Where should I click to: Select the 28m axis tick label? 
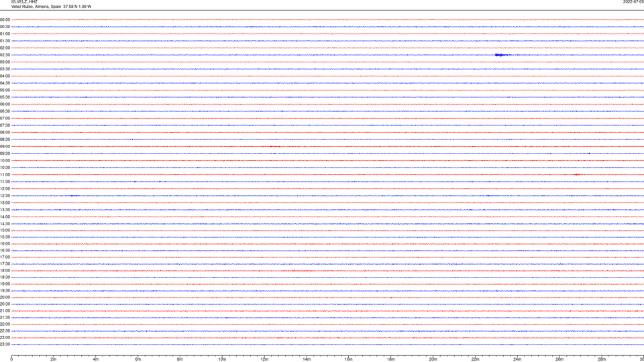(602, 359)
